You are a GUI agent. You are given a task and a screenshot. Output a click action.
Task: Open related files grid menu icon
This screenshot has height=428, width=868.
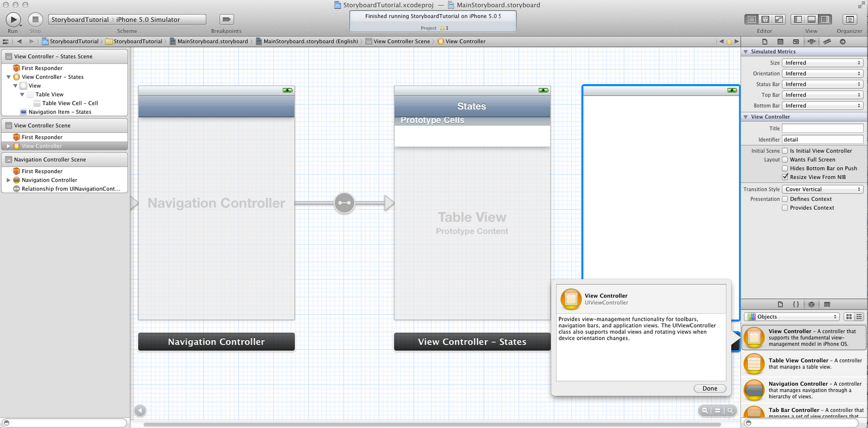click(x=5, y=41)
